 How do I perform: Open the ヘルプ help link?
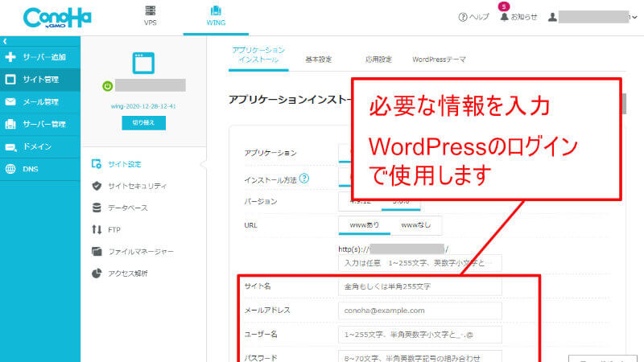(473, 17)
